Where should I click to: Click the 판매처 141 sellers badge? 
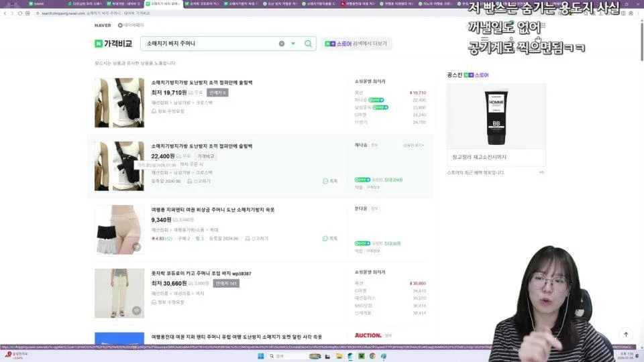226,284
